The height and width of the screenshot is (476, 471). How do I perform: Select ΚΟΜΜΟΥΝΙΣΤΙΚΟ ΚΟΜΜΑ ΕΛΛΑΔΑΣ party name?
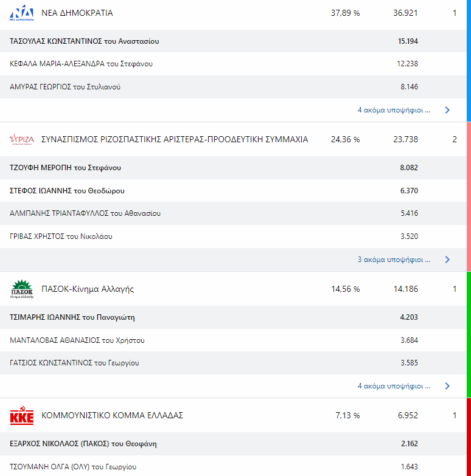112,415
